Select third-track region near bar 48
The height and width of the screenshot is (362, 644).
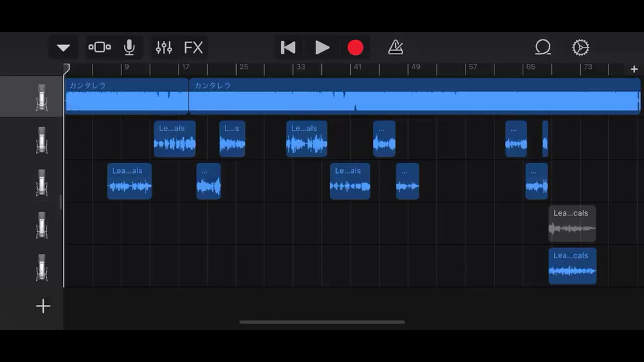(407, 181)
